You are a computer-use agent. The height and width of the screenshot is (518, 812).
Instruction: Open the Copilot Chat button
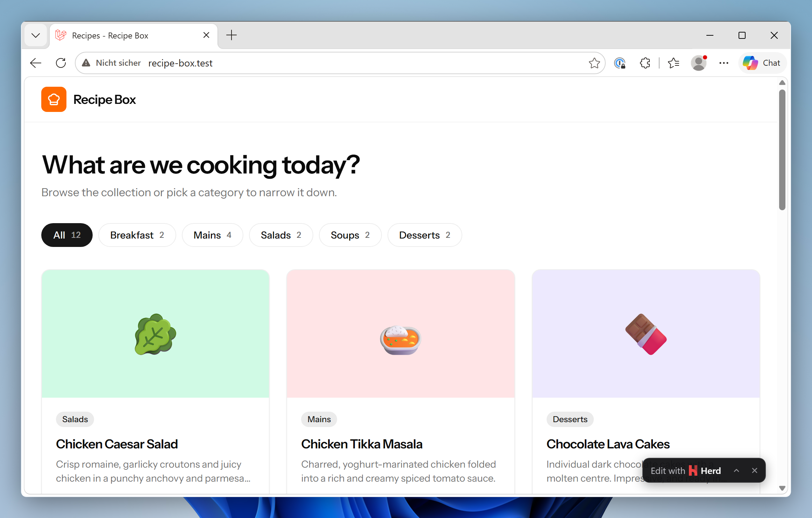point(762,63)
